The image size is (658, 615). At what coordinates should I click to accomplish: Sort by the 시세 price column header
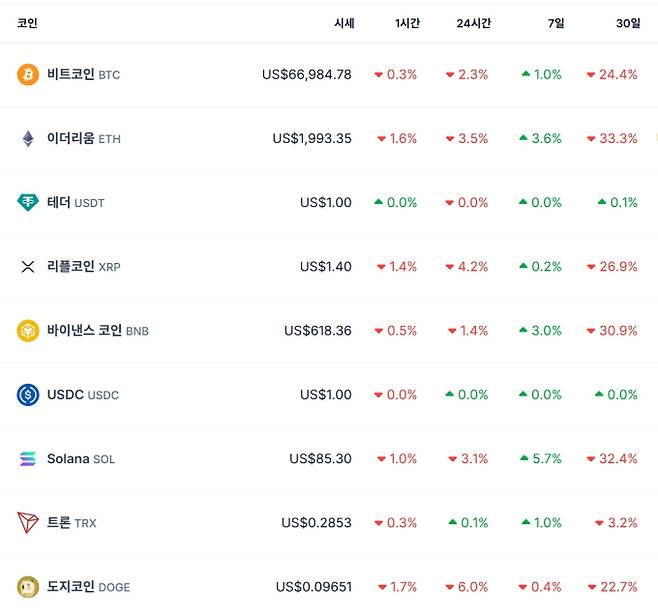click(x=344, y=23)
